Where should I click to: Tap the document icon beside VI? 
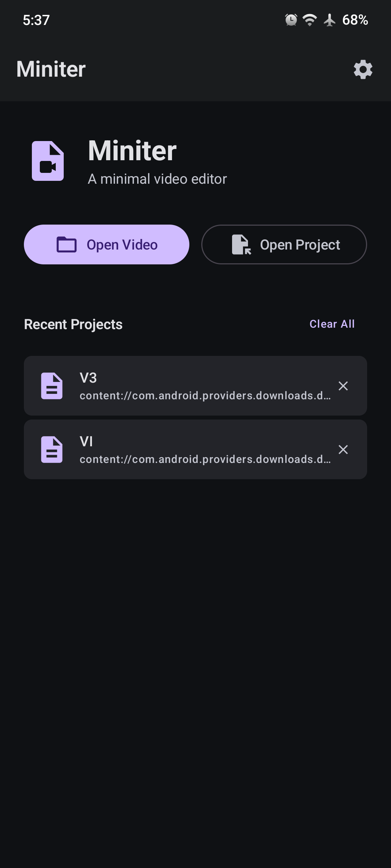(52, 450)
